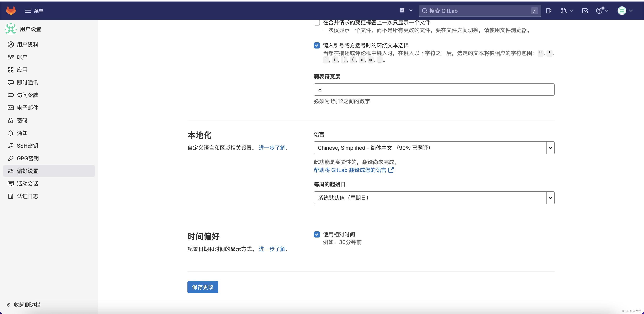The height and width of the screenshot is (314, 644).
Task: Click the account icon beside 帐户
Action: tap(11, 57)
